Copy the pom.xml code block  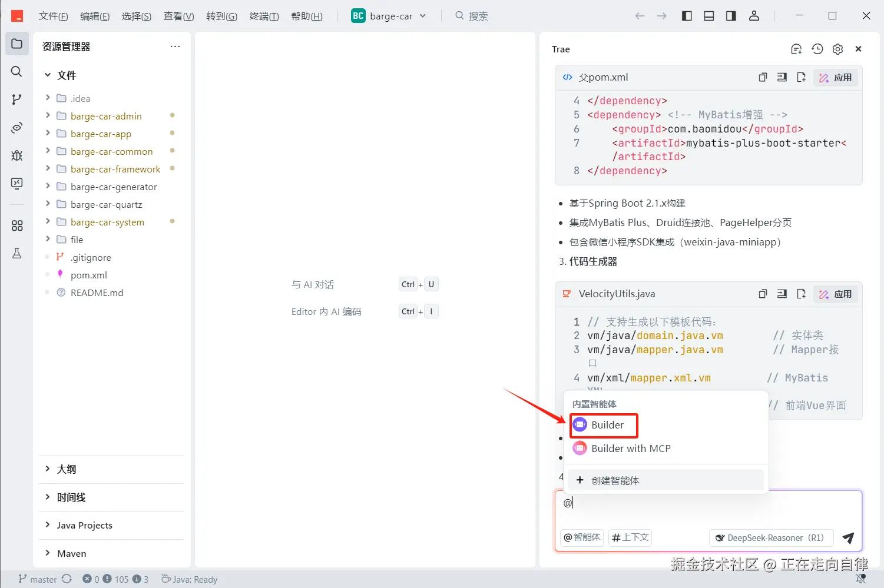[x=763, y=77]
